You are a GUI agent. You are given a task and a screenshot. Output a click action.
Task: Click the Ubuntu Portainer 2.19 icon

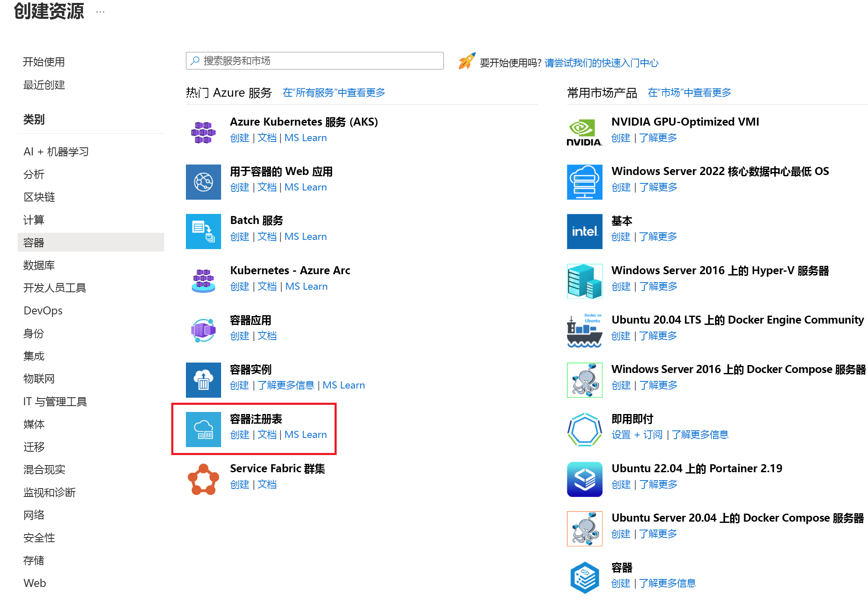(x=584, y=479)
